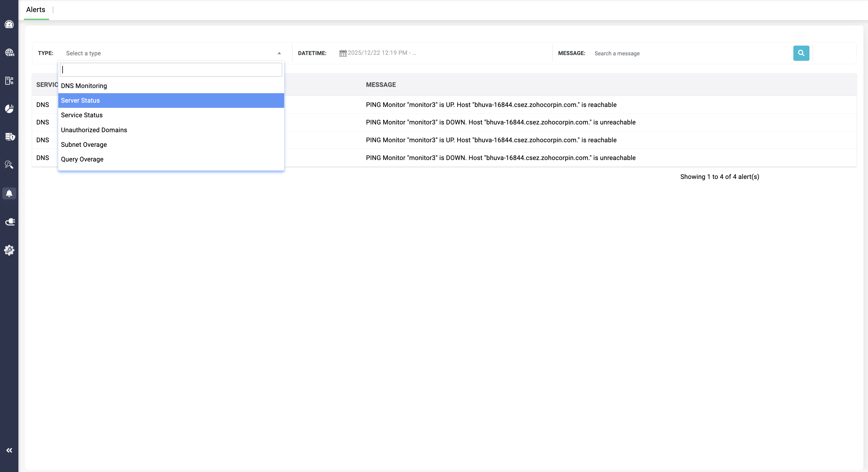Screen dimensions: 868x472
Task: Click the message search button
Action: click(801, 53)
